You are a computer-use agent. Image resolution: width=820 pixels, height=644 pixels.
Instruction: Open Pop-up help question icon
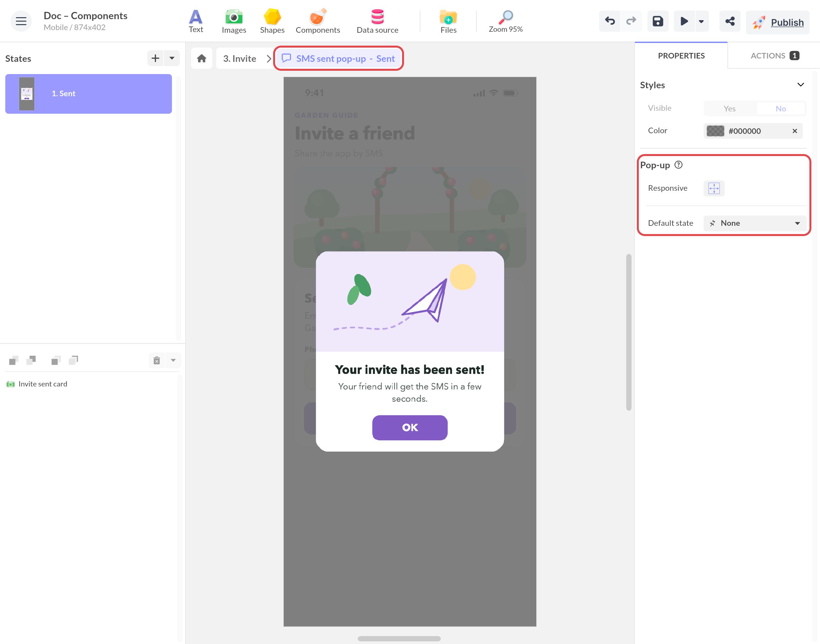pyautogui.click(x=678, y=165)
